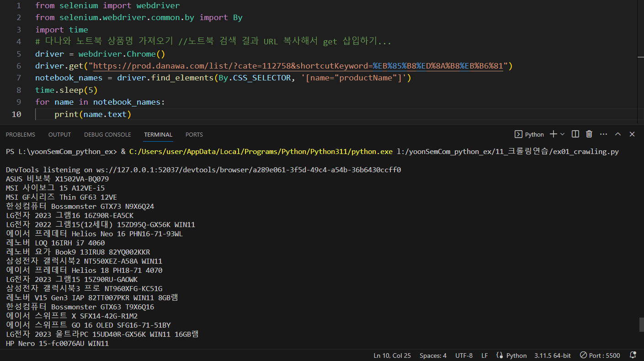The width and height of the screenshot is (644, 361).
Task: Click 'ASUS 비보북 X1502VA-BQ079' output line
Action: coord(58,179)
